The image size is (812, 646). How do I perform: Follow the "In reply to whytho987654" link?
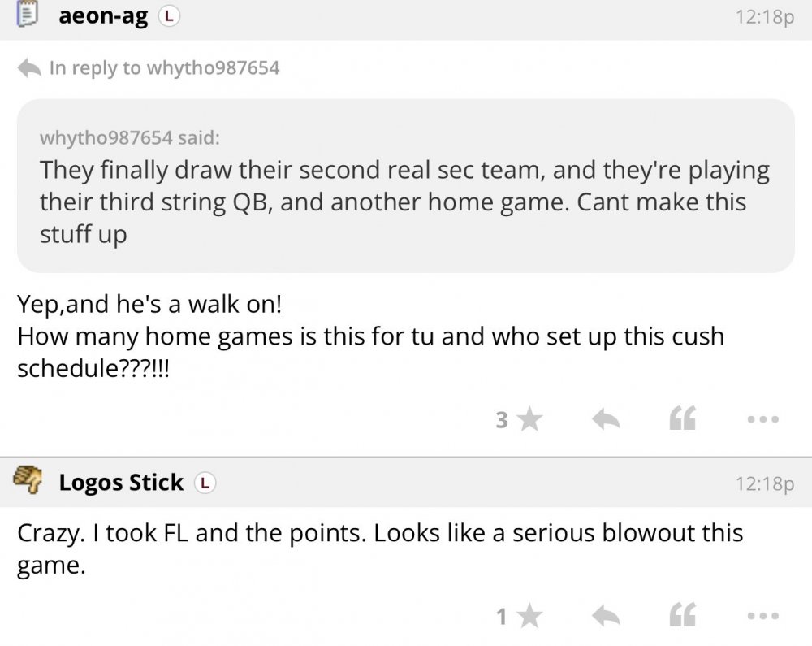[164, 67]
